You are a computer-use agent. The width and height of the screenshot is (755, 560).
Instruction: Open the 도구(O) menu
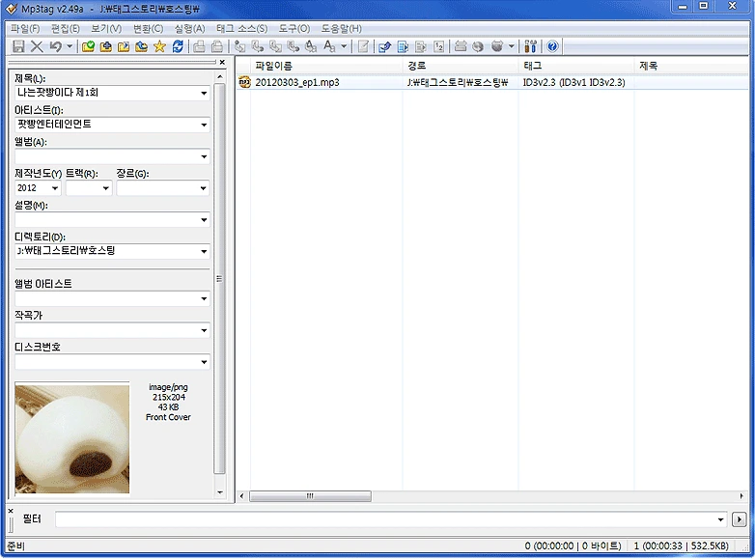(294, 28)
